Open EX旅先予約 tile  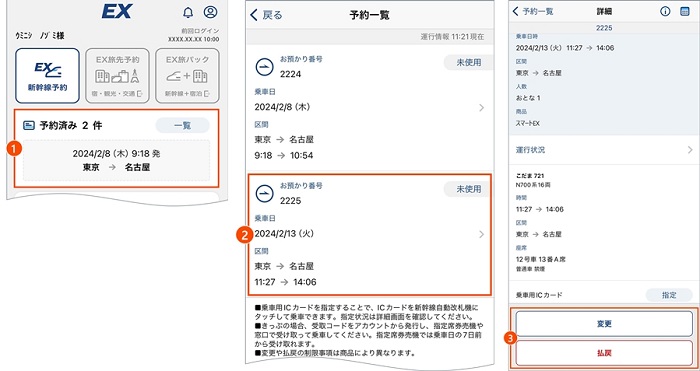pyautogui.click(x=117, y=76)
